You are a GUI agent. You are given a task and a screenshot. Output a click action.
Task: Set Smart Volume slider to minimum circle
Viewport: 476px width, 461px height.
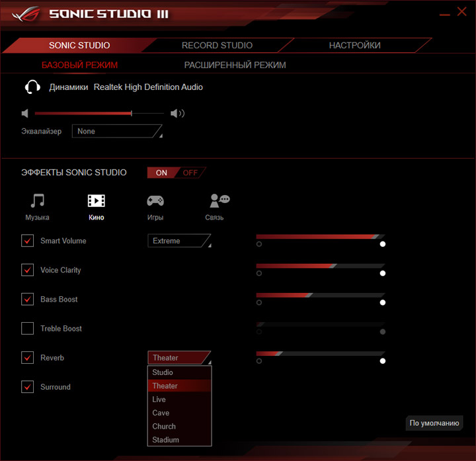point(259,244)
